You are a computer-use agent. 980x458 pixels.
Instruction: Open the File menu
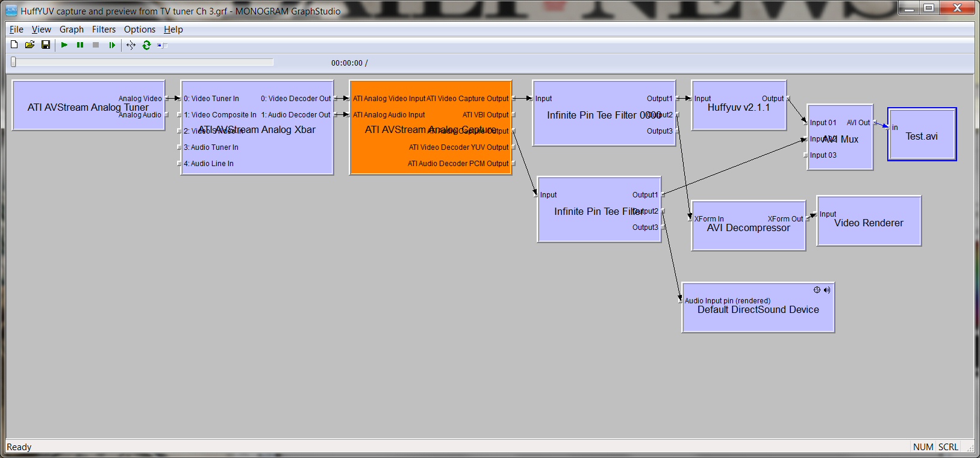[x=16, y=29]
